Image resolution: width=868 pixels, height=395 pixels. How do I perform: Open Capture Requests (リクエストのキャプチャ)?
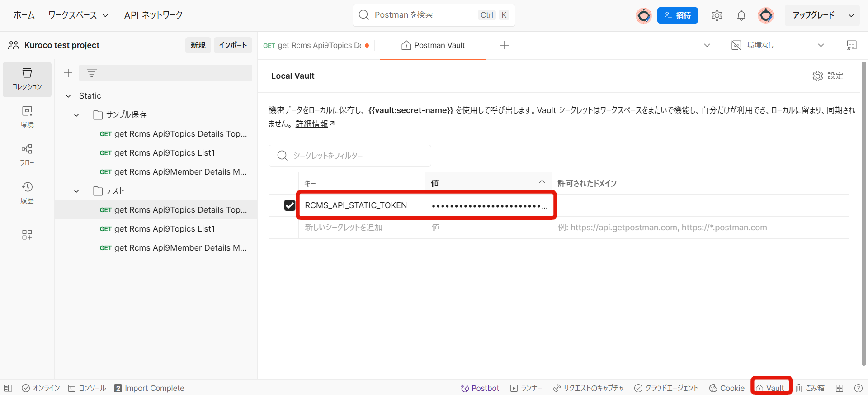pyautogui.click(x=588, y=388)
